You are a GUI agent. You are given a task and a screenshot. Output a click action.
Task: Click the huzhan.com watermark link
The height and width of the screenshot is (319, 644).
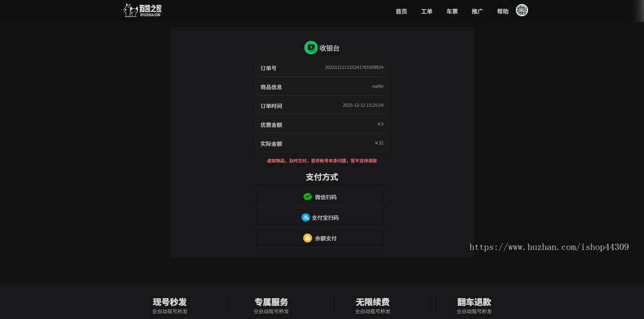pyautogui.click(x=548, y=247)
